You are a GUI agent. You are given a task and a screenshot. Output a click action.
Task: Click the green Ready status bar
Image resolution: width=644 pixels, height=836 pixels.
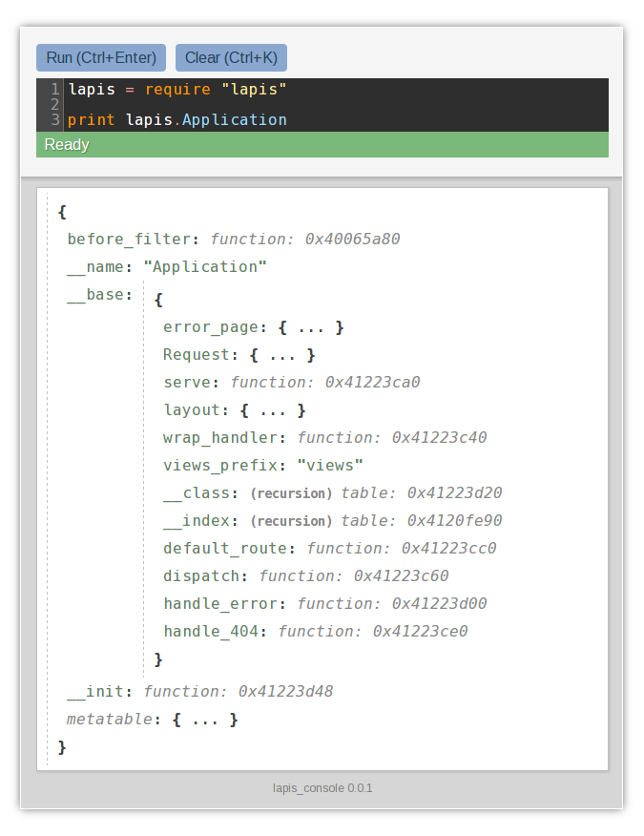pyautogui.click(x=322, y=144)
